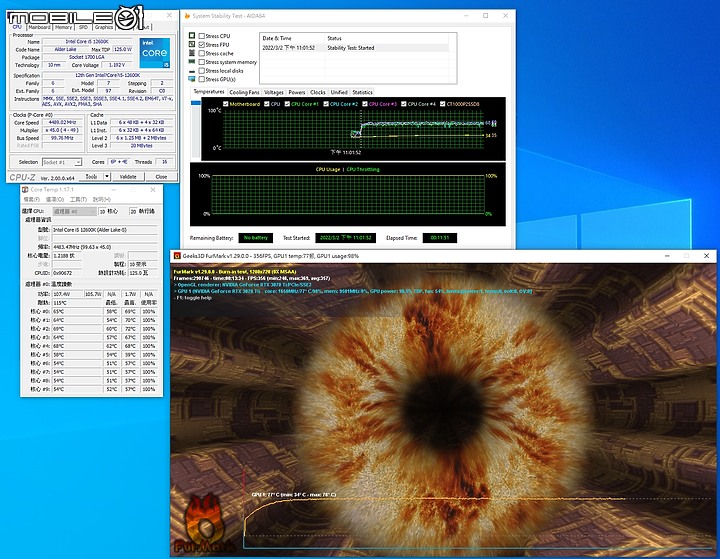Open the 工具(T) menu in Core Temp
Viewport: 720px width, 559px height.
click(x=78, y=199)
